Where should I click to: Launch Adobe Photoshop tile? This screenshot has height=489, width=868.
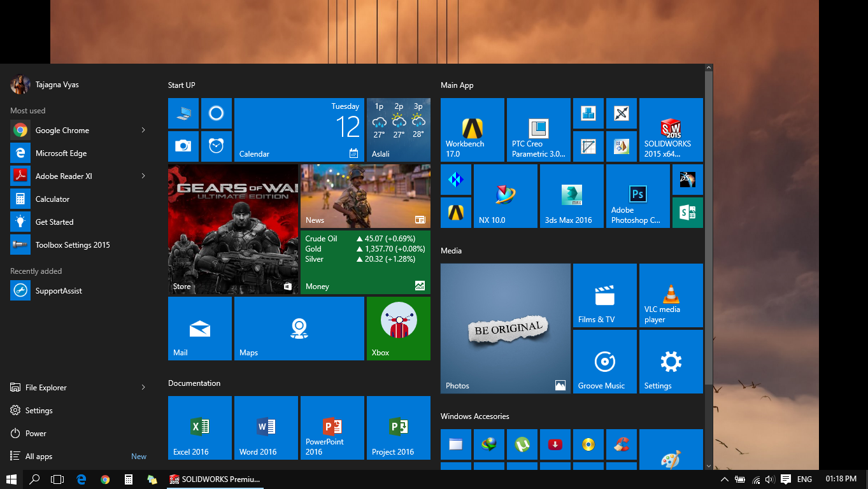tap(637, 196)
